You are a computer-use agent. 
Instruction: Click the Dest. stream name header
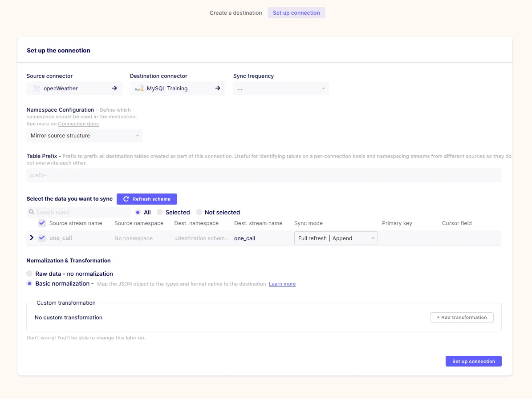click(x=258, y=223)
